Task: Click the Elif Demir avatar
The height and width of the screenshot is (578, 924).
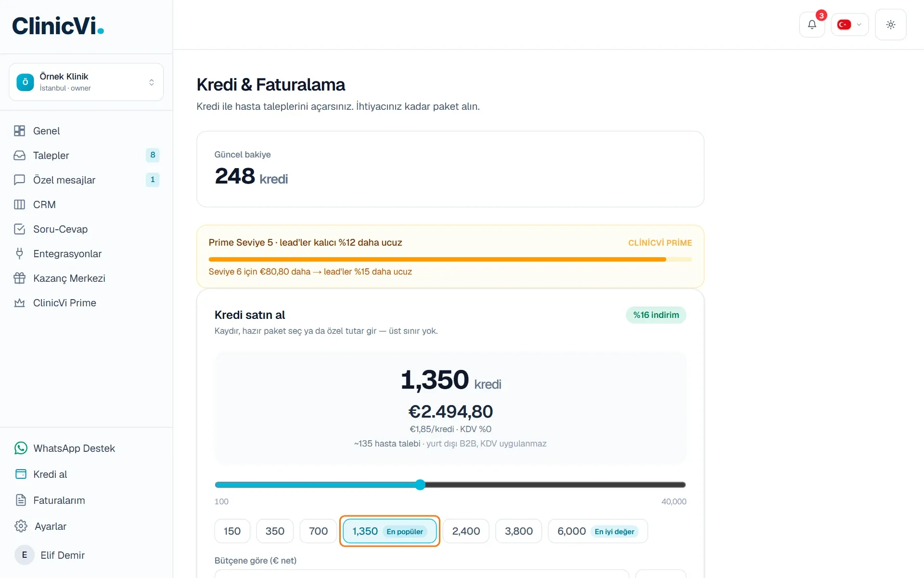Action: click(x=25, y=555)
